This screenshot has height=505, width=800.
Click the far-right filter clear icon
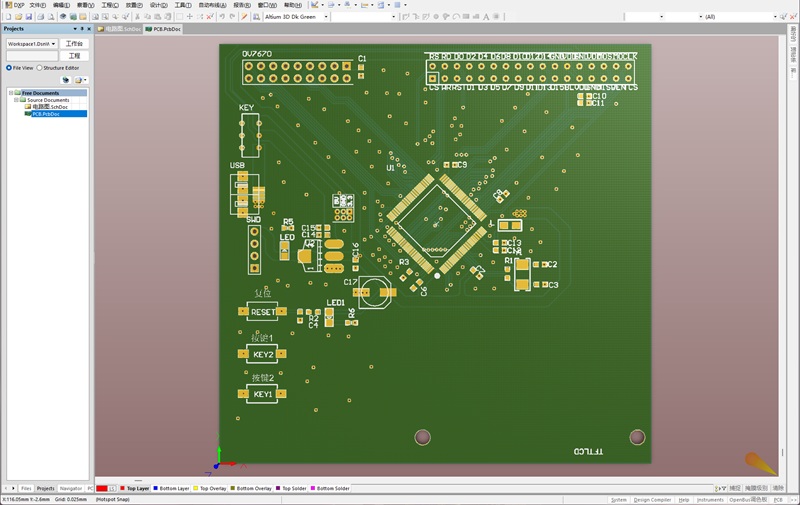[x=793, y=17]
